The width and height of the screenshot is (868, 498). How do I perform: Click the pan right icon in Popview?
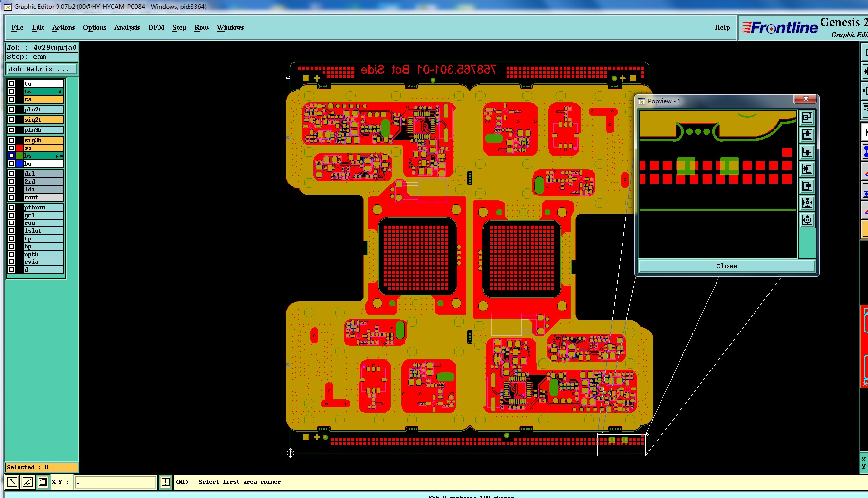click(x=807, y=185)
